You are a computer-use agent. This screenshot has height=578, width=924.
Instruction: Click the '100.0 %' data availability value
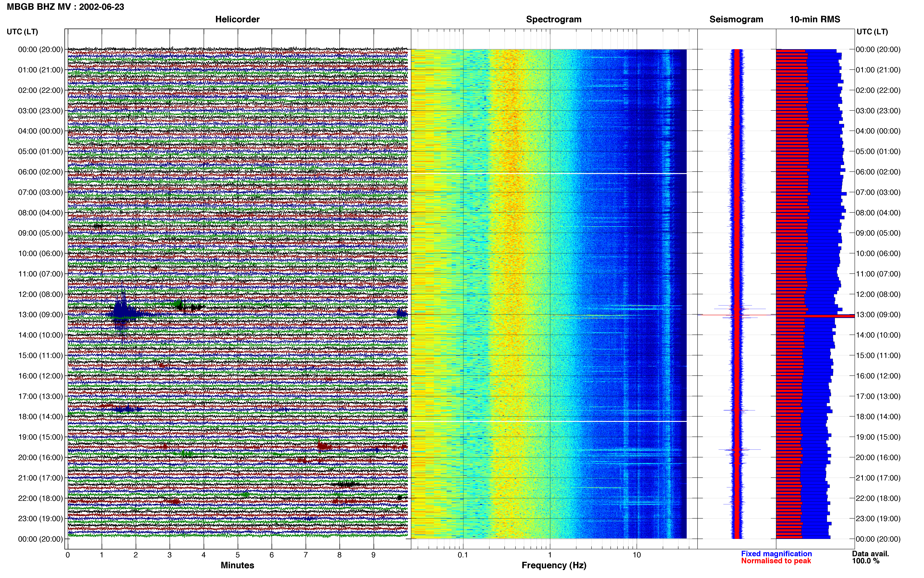(x=865, y=561)
